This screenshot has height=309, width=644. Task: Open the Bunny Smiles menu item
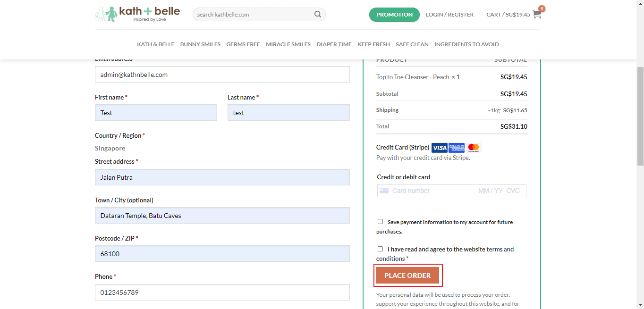200,44
